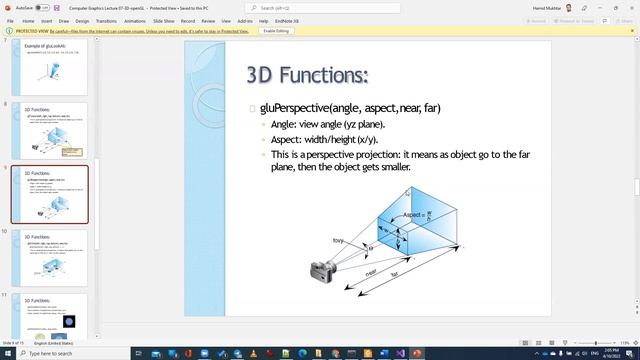Click the perspective frustum camera diagram
Viewport: 640px width, 360px height.
click(x=387, y=241)
